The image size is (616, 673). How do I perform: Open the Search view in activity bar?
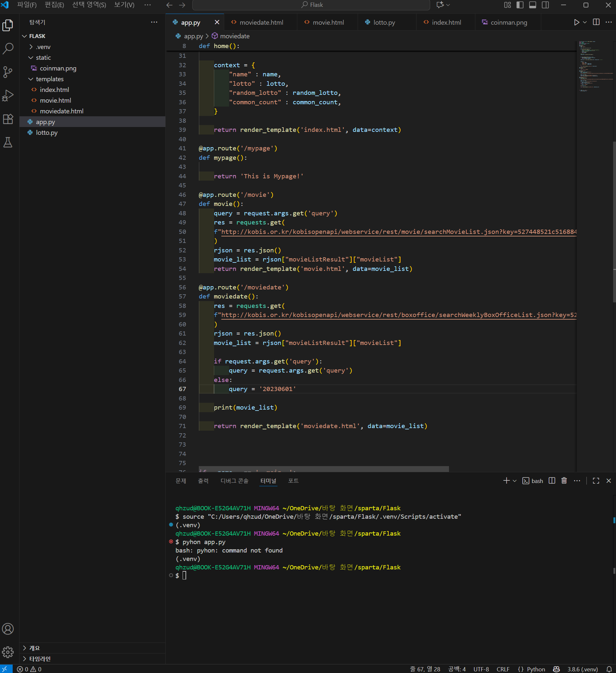(x=8, y=48)
